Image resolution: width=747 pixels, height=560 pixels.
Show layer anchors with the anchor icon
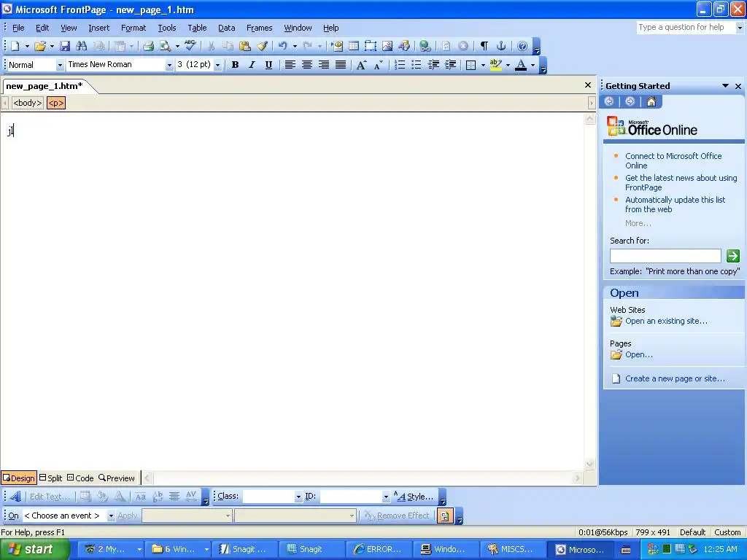[501, 46]
